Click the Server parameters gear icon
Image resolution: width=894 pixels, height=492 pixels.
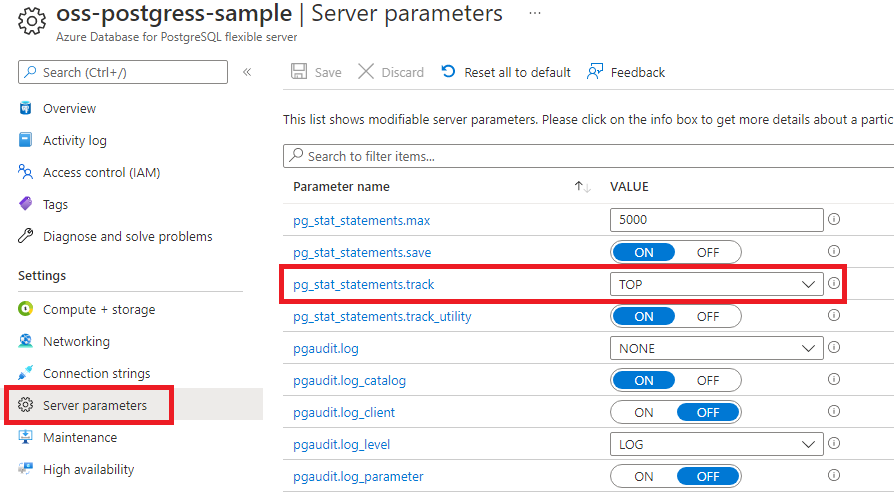26,405
